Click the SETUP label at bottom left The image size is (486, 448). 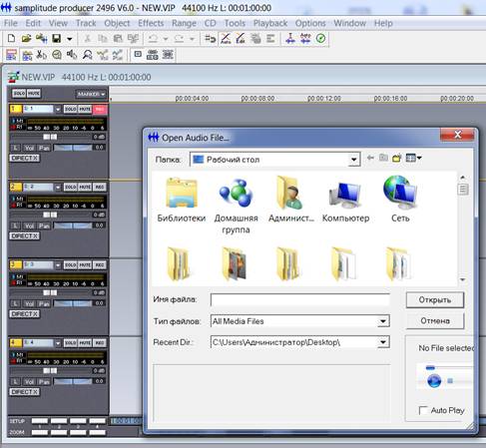[x=17, y=421]
